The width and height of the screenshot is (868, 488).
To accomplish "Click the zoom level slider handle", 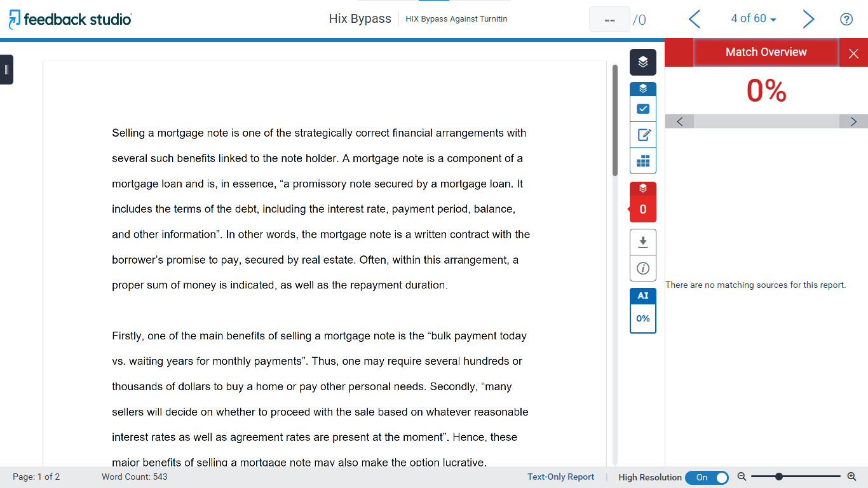I will click(x=778, y=477).
